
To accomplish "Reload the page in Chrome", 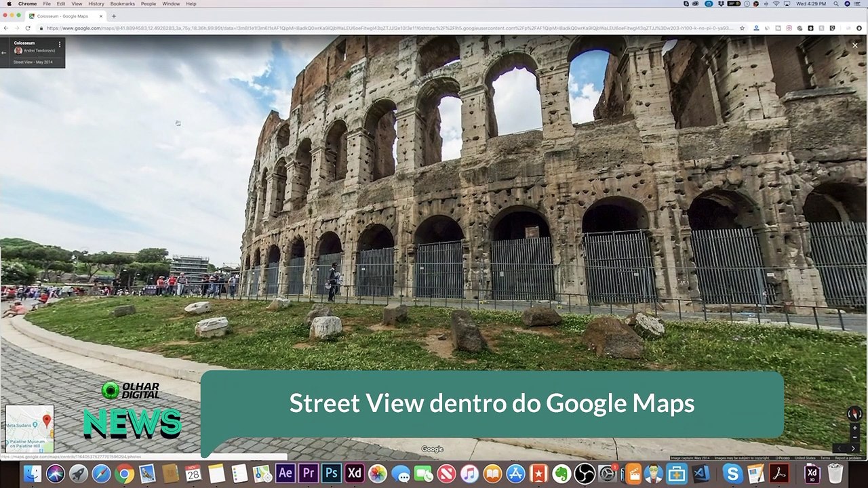I will [x=28, y=28].
